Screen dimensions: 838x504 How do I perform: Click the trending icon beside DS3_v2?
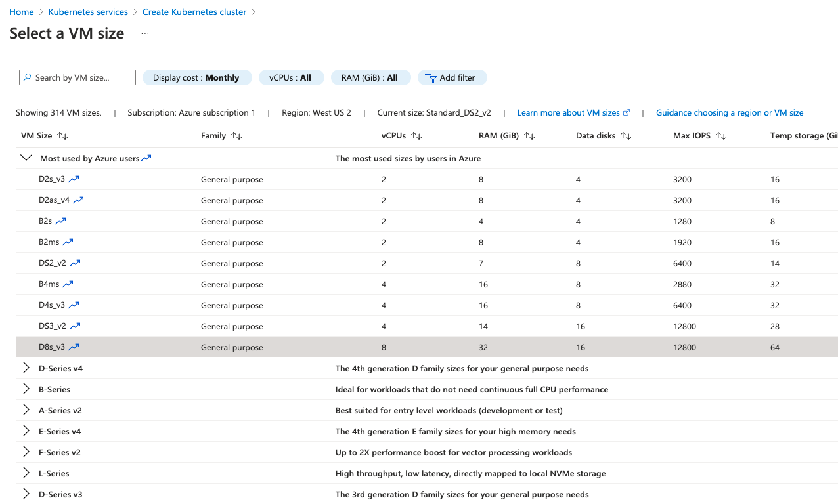[75, 326]
